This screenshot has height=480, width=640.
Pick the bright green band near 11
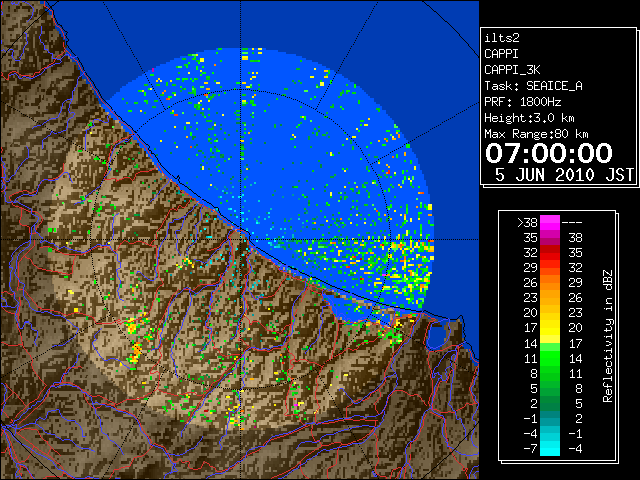[550, 358]
